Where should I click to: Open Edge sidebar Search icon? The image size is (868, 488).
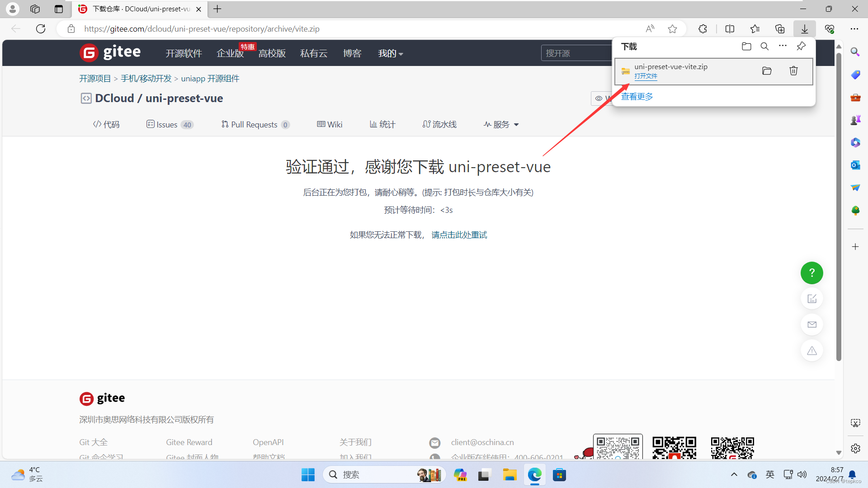(855, 52)
